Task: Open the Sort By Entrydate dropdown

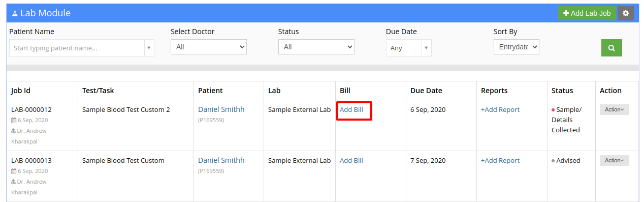Action: [x=516, y=47]
